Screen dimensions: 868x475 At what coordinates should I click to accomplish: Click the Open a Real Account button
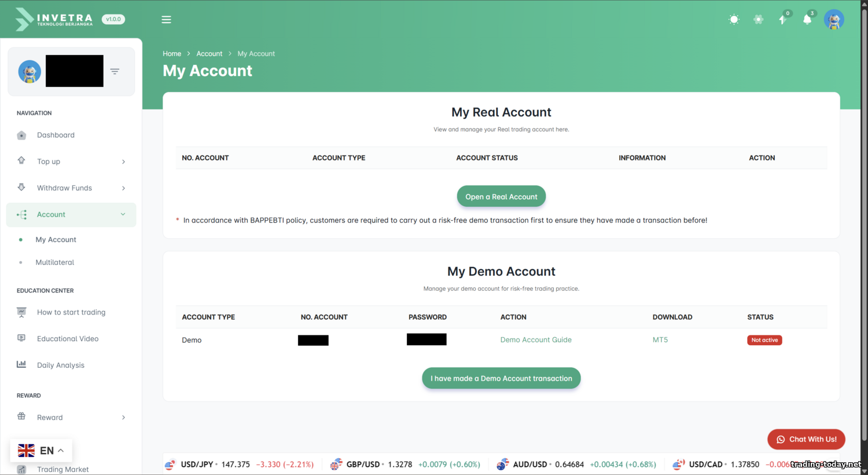(x=501, y=196)
